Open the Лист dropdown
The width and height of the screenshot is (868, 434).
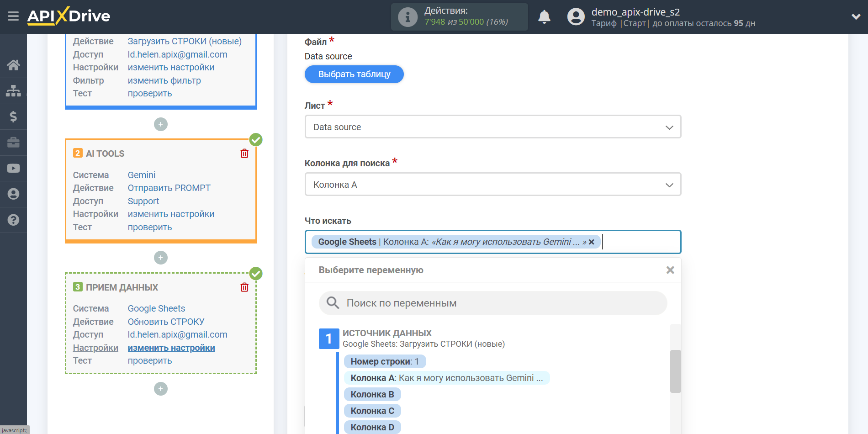point(493,127)
